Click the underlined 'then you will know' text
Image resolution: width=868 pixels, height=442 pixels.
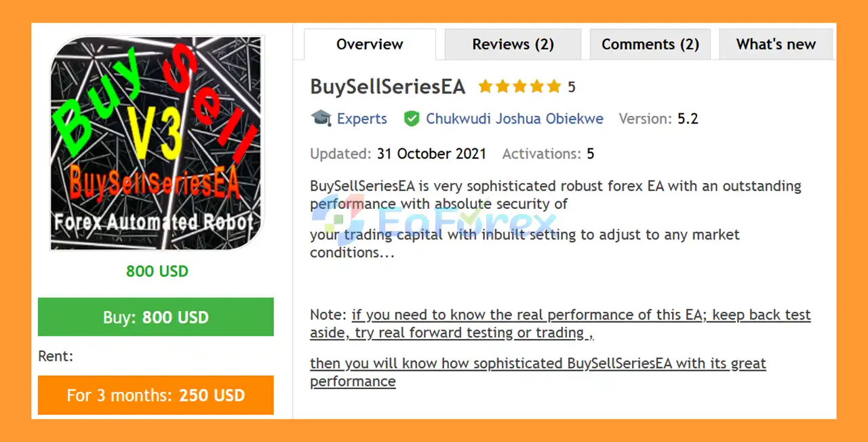(538, 371)
